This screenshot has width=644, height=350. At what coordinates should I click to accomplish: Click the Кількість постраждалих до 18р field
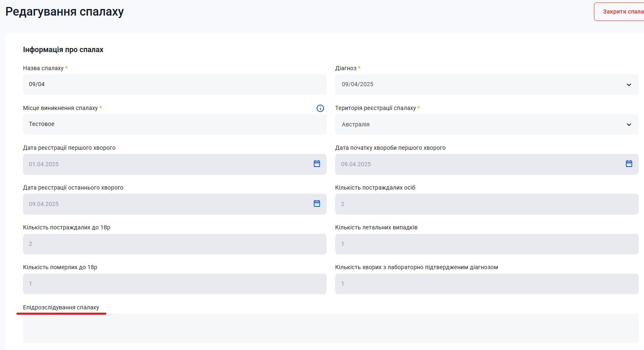pyautogui.click(x=175, y=244)
